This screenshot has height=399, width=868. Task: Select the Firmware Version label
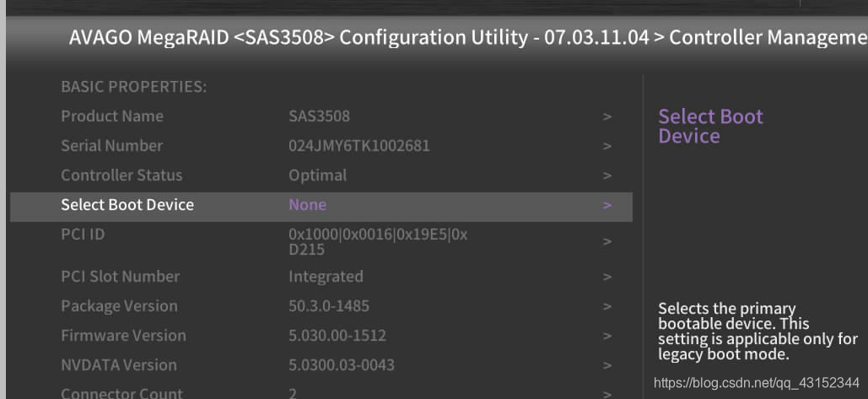[x=123, y=336]
